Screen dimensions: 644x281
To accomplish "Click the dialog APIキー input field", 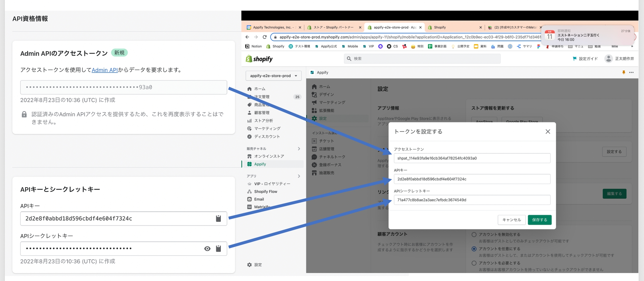I will (x=472, y=179).
